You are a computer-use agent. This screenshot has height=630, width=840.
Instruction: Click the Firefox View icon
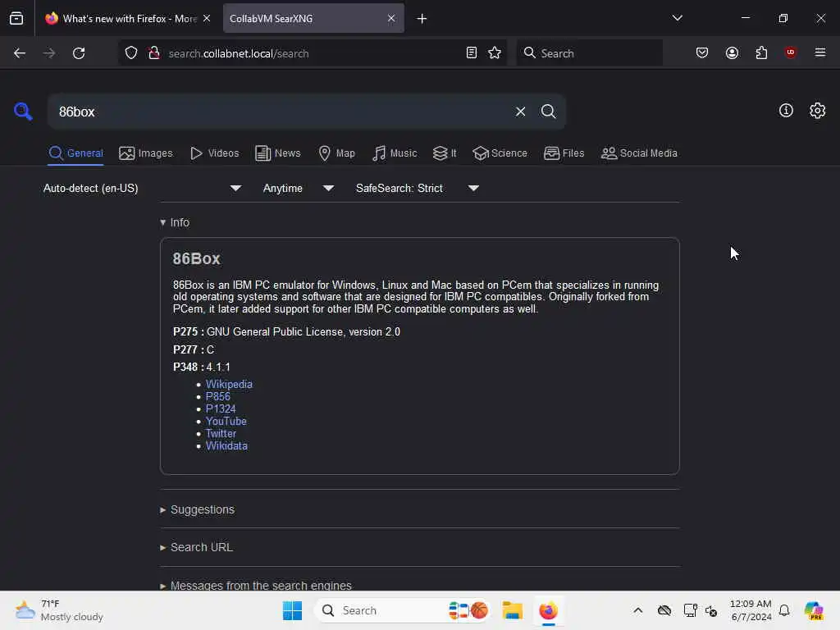pyautogui.click(x=16, y=18)
